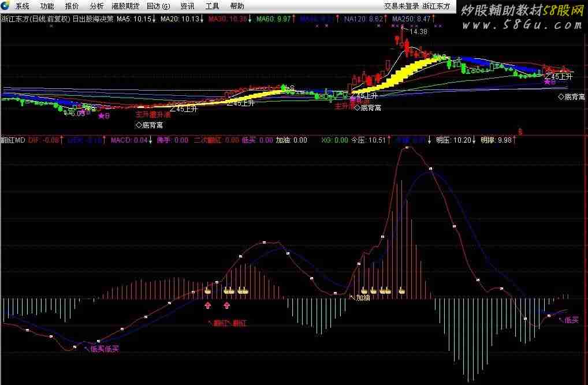Click the red 翻红 翻红 signal label
Viewport: 588px width, 385px height.
(228, 323)
